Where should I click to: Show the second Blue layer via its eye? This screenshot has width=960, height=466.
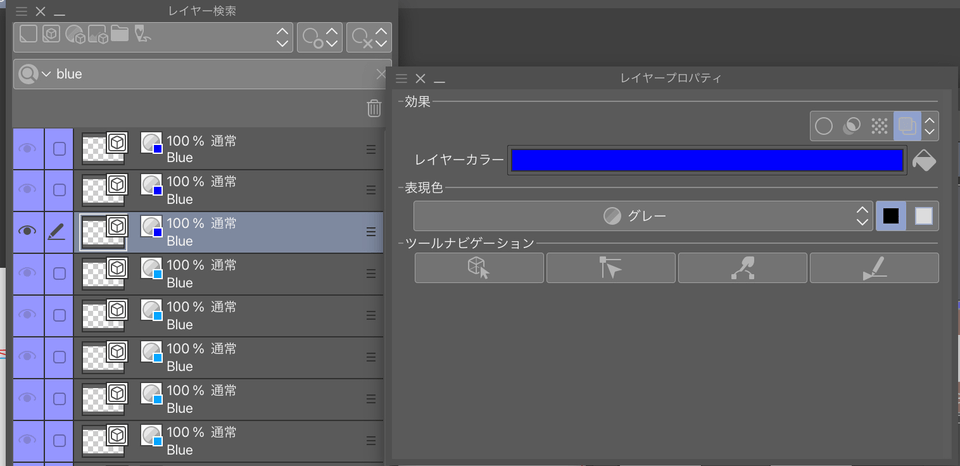pyautogui.click(x=27, y=190)
